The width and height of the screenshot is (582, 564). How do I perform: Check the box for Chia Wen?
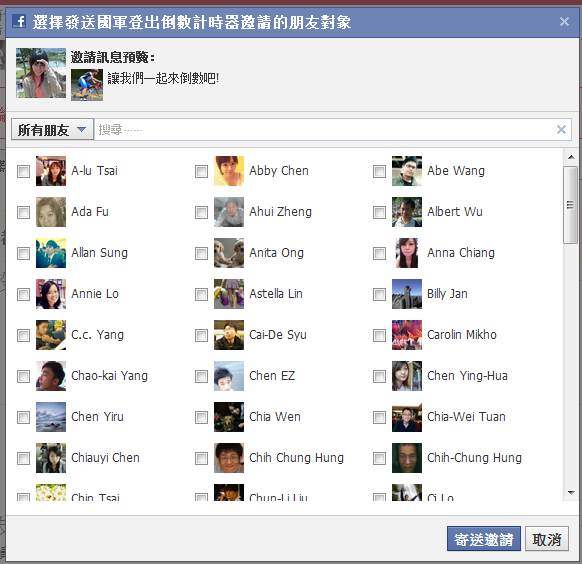coord(201,417)
